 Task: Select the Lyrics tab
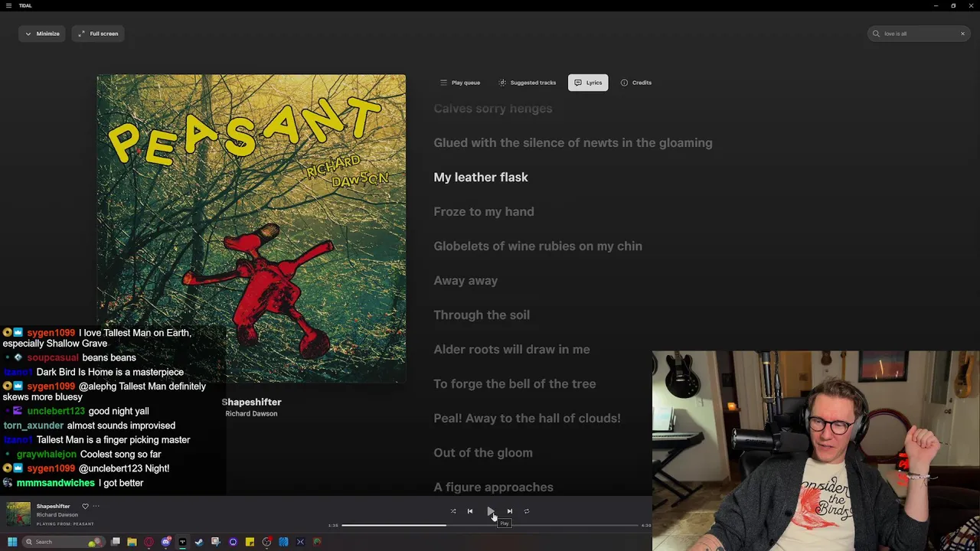[588, 83]
